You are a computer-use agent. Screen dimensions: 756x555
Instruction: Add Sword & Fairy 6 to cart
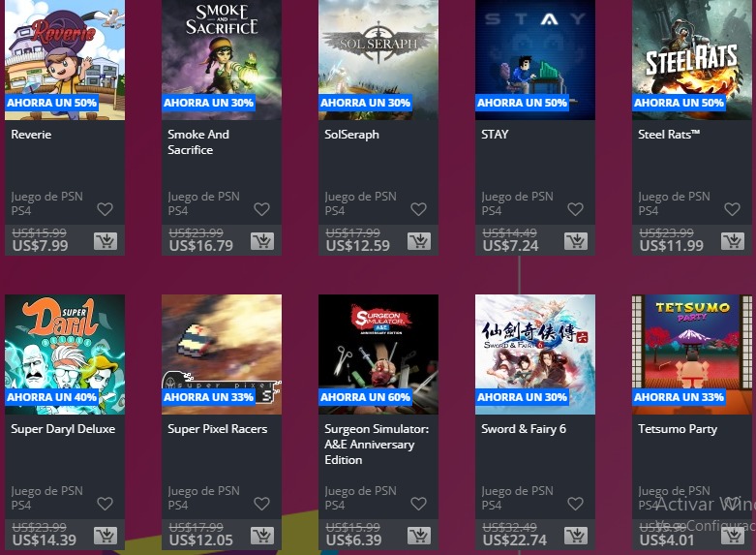pos(576,536)
